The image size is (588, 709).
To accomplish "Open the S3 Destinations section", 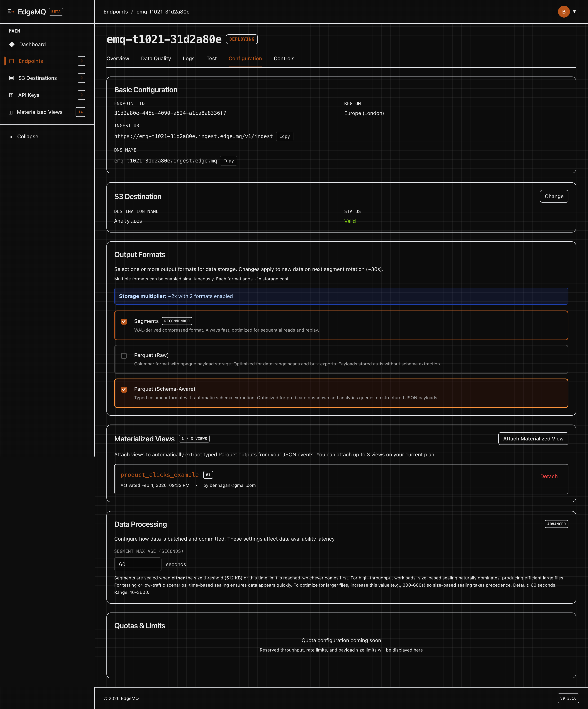I will 38,78.
